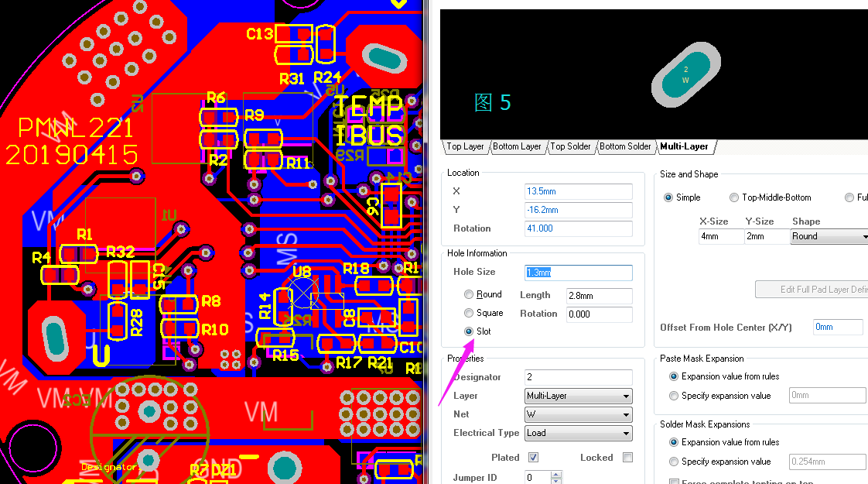Viewport: 868px width, 484px height.
Task: Click the R6 designator on the PCB
Action: (216, 98)
